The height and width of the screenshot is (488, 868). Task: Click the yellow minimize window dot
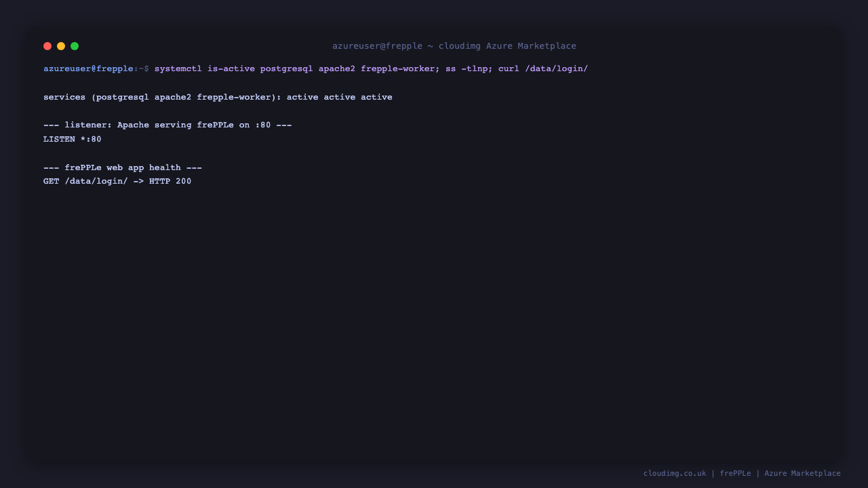tap(61, 46)
